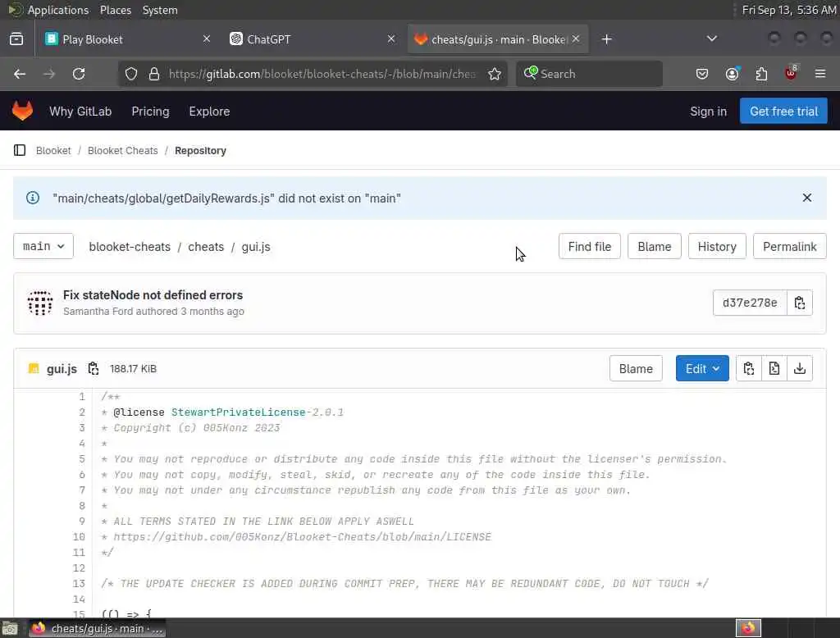Click the browser URL address field
The image size is (840, 638).
322,74
